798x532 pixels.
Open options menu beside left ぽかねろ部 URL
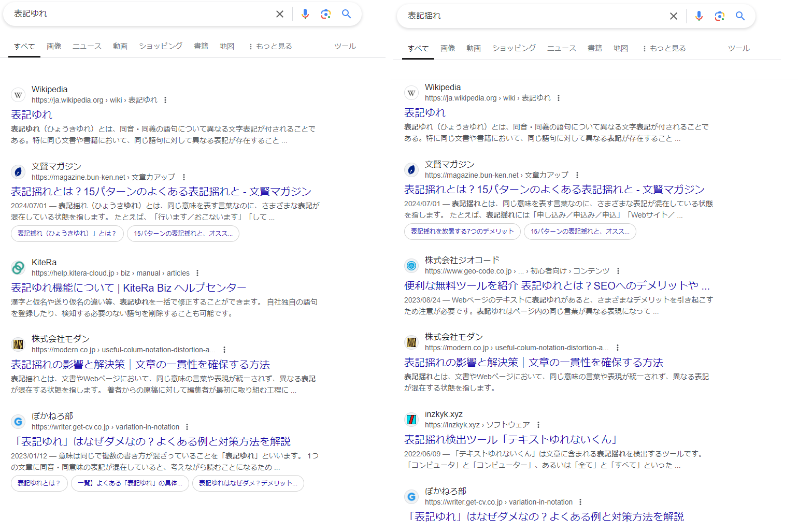coord(187,427)
